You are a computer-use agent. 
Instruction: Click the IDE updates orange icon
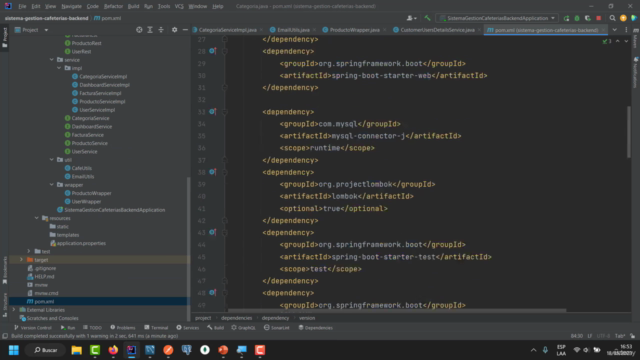point(623,18)
